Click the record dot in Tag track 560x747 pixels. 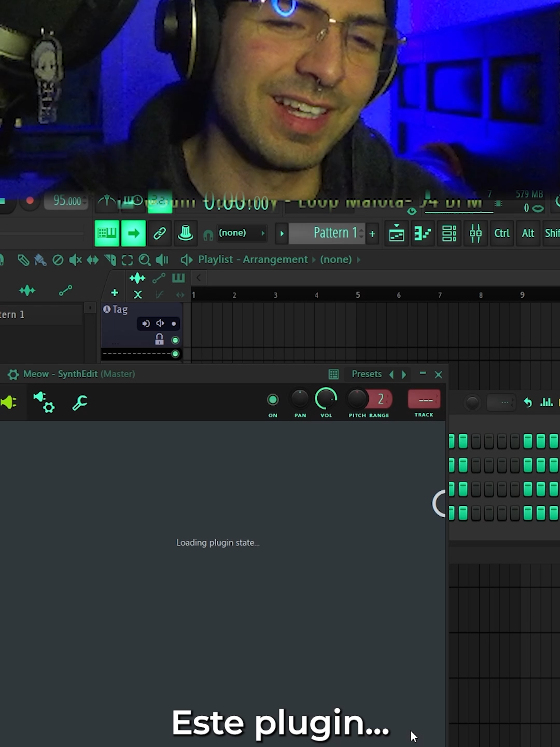(x=174, y=324)
